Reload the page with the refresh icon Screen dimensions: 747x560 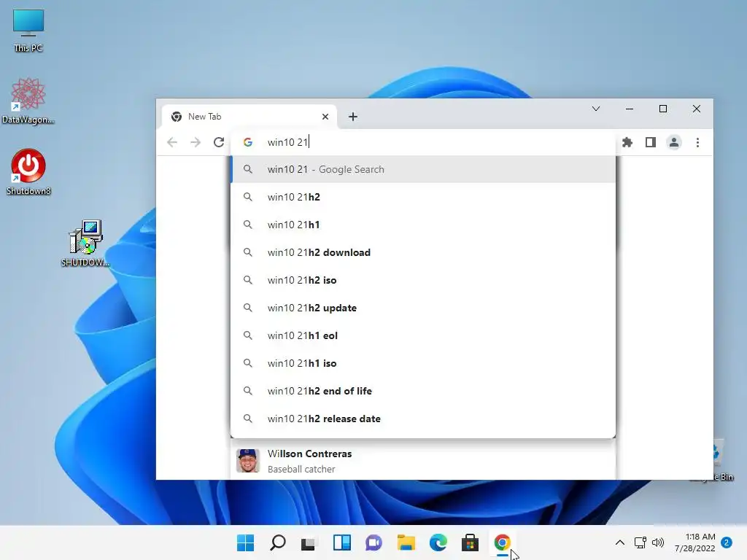click(219, 142)
